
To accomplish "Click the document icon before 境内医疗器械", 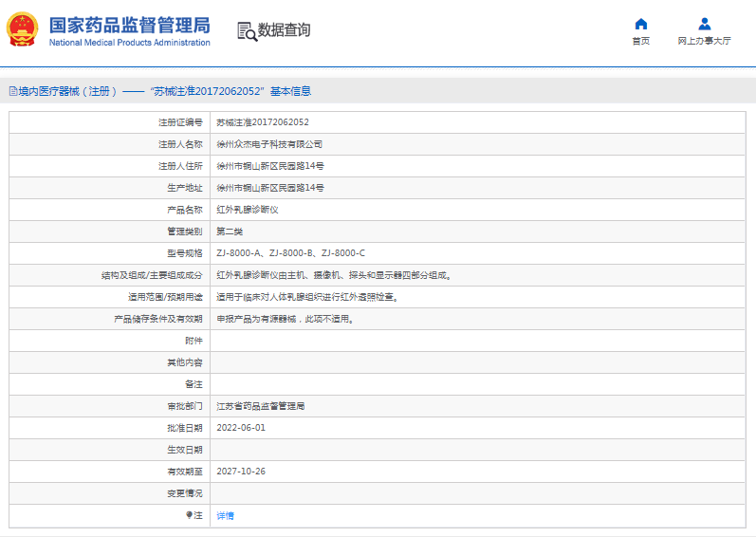I will tap(12, 92).
